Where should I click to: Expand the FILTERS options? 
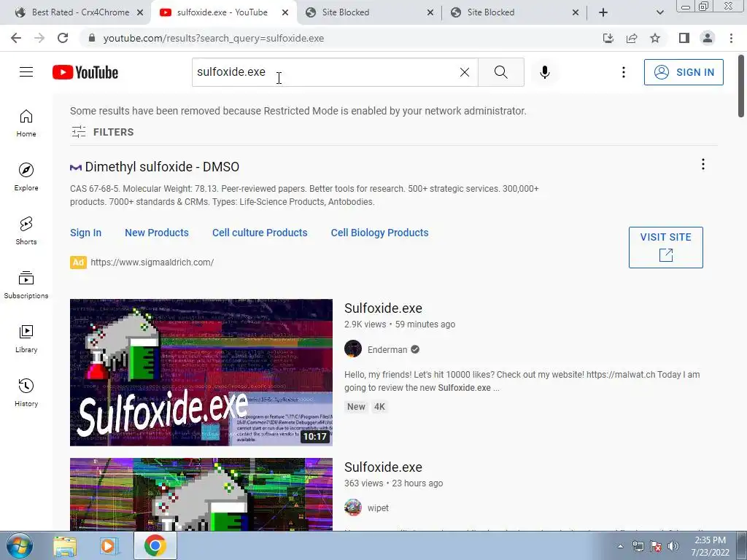[102, 132]
